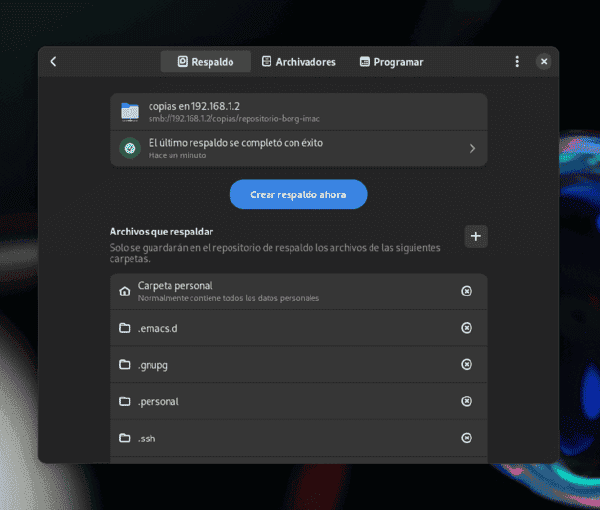Open the Archivadores tab
The image size is (600, 510).
298,62
